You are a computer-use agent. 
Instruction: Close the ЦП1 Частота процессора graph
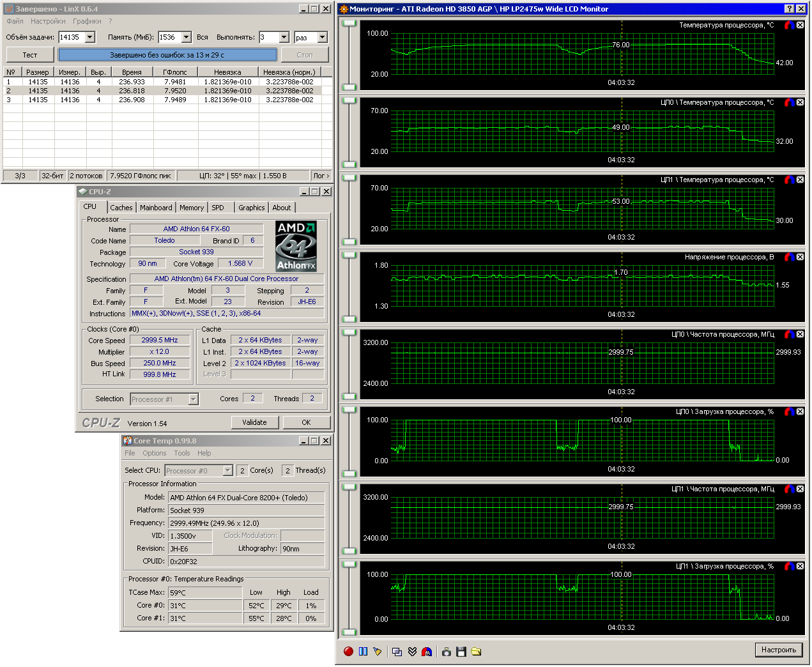tap(800, 489)
